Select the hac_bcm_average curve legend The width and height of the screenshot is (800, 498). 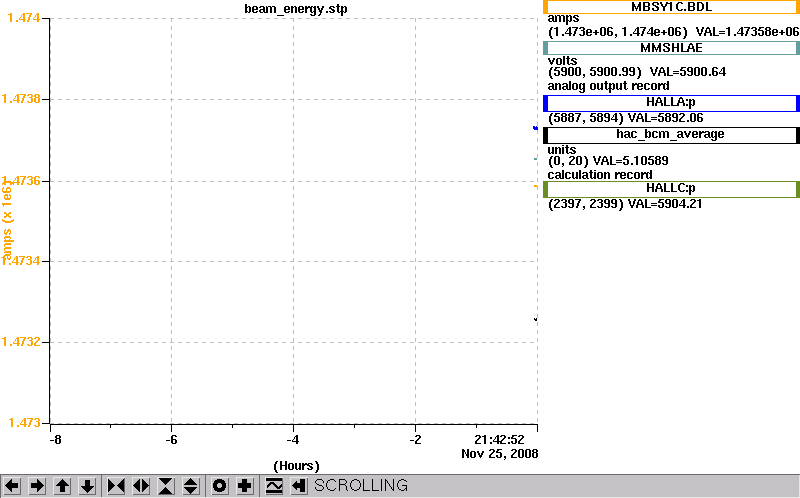(671, 135)
